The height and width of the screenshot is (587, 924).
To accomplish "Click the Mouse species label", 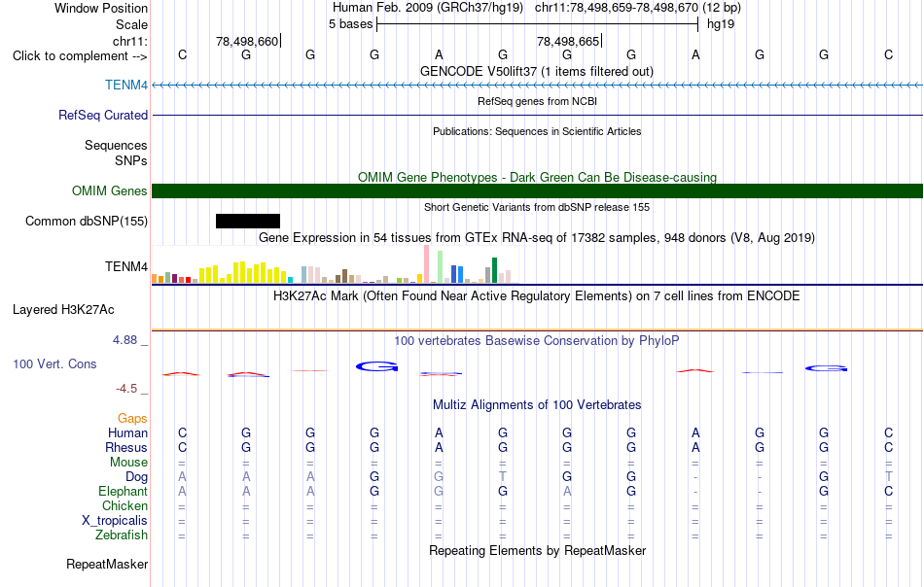I will [x=128, y=463].
